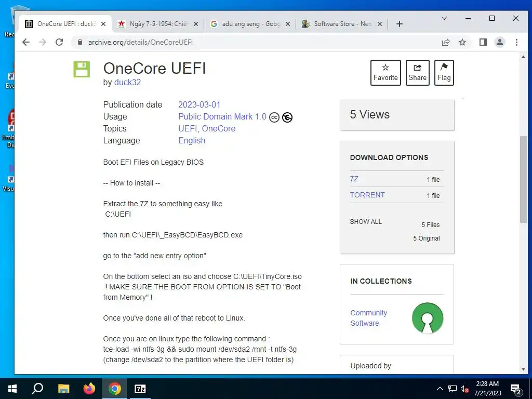Image resolution: width=532 pixels, height=399 pixels.
Task: Click the English language link
Action: click(192, 140)
